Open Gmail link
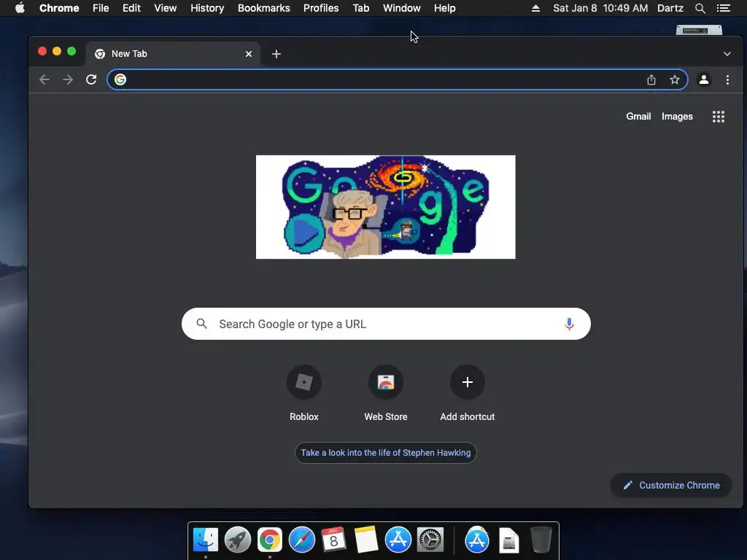 638,117
